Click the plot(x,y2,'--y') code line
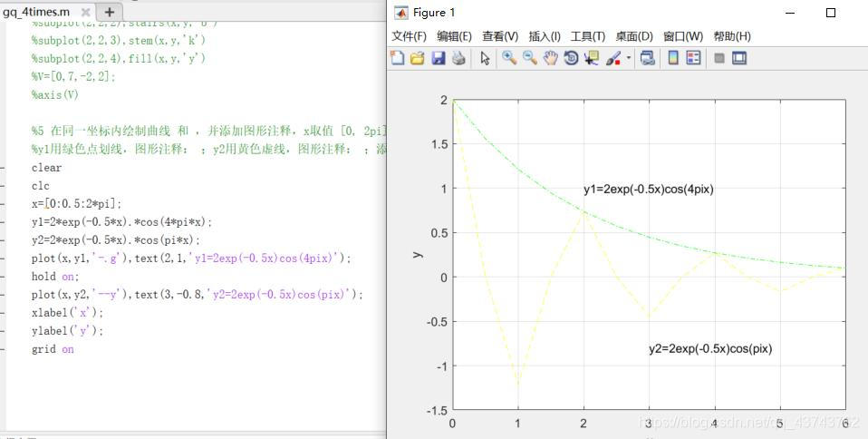 tap(198, 294)
